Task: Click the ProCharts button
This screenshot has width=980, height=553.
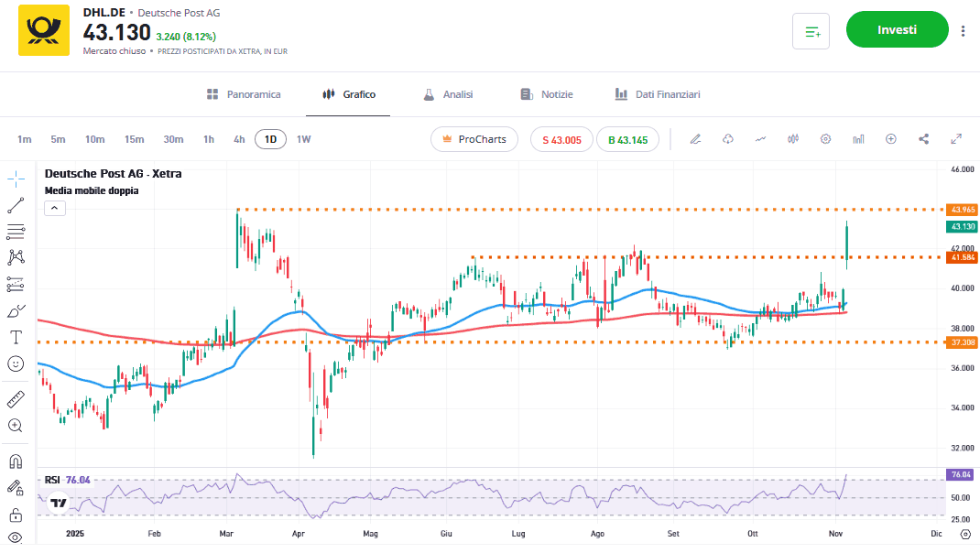Action: (x=474, y=139)
